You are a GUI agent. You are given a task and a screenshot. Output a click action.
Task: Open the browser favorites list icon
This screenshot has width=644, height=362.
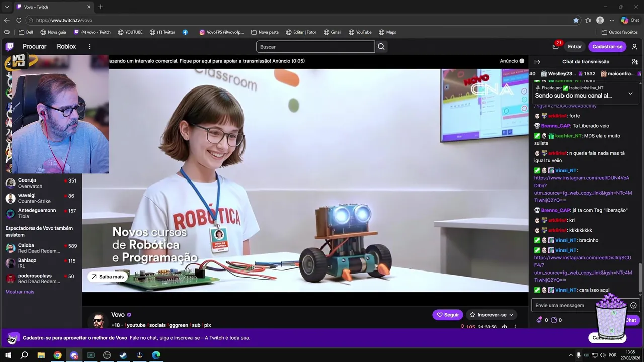pos(588,20)
